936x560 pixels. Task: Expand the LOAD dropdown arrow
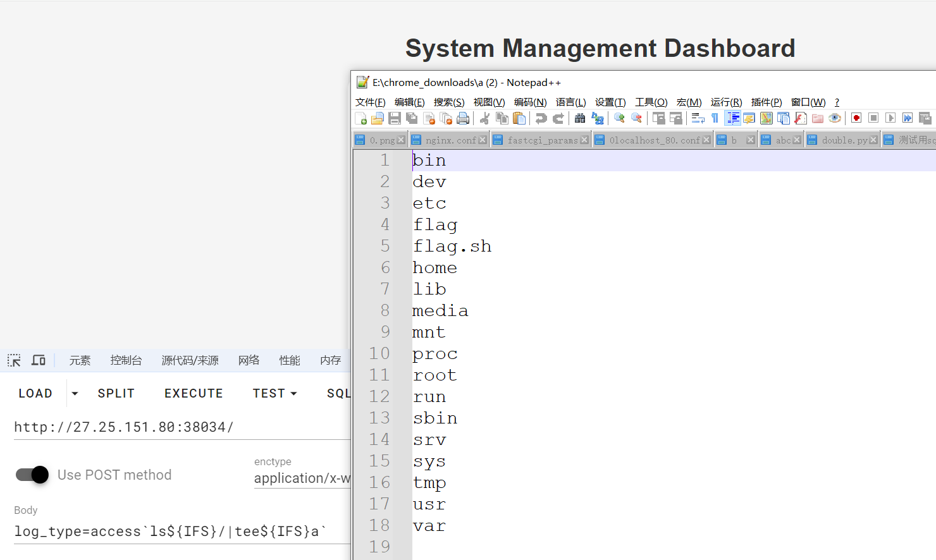pyautogui.click(x=75, y=393)
